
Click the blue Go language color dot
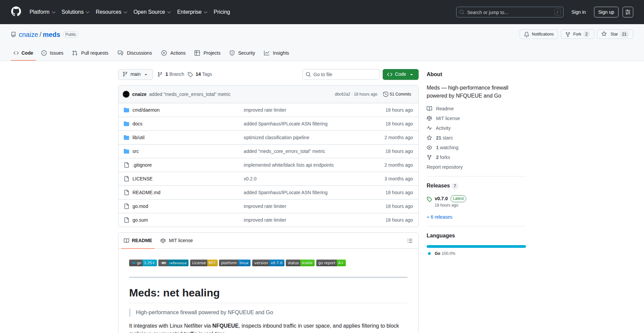point(429,254)
